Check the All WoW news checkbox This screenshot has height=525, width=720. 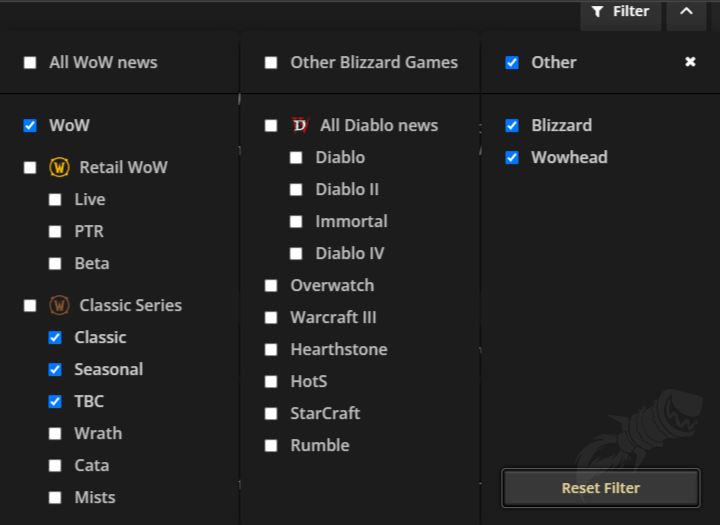tap(30, 62)
